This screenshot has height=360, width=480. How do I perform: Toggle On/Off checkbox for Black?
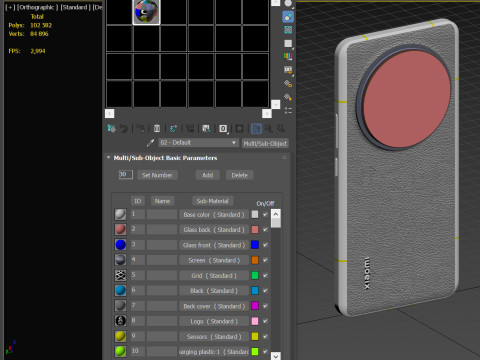(x=265, y=291)
